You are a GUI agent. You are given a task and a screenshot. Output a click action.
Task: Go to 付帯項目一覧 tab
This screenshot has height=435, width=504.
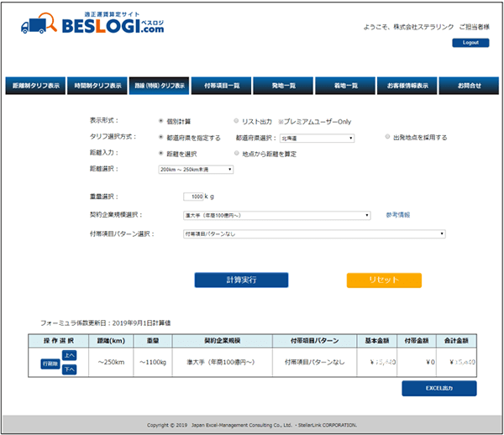pyautogui.click(x=222, y=86)
